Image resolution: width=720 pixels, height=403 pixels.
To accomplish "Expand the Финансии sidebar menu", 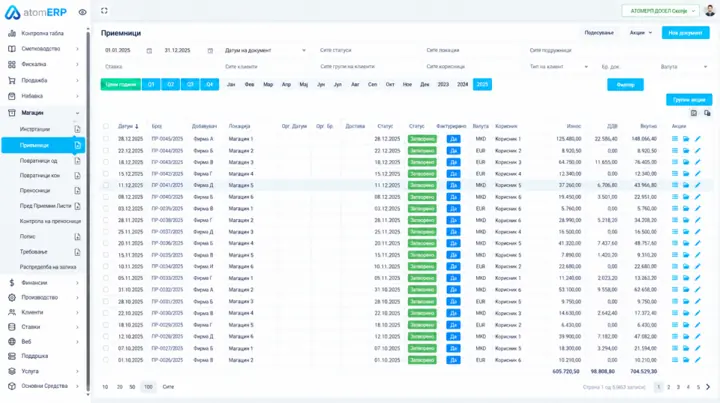I will tap(44, 283).
